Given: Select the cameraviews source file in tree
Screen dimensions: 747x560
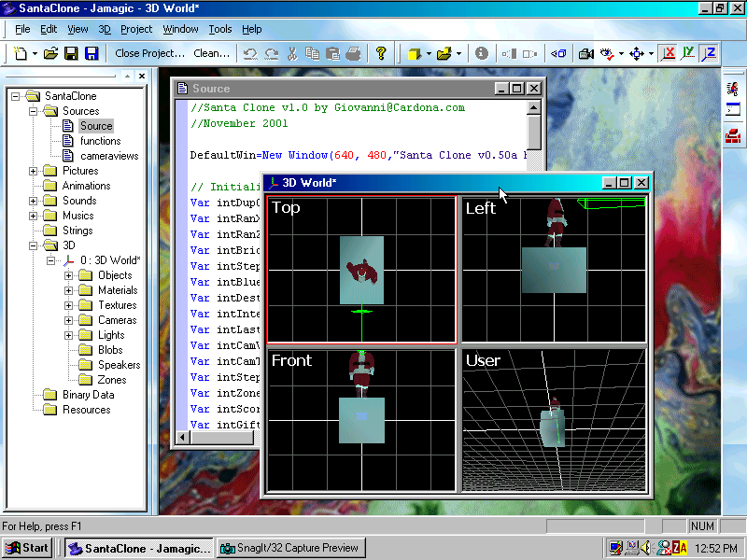Looking at the screenshot, I should (x=109, y=156).
